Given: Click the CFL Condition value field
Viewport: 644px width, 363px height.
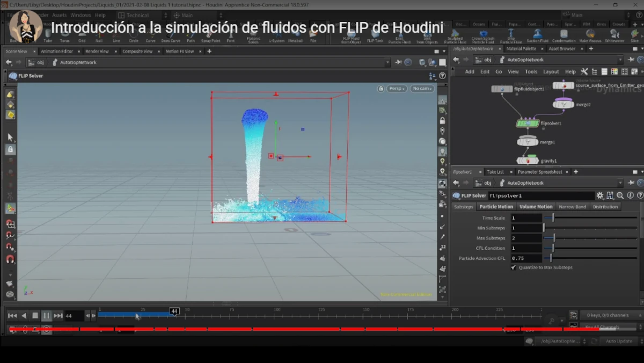Looking at the screenshot, I should coord(526,248).
